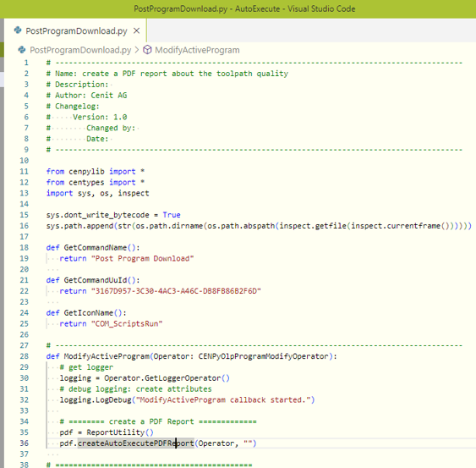This screenshot has height=468, width=476.
Task: Close the PostProgramDownload.py tab
Action: (137, 30)
